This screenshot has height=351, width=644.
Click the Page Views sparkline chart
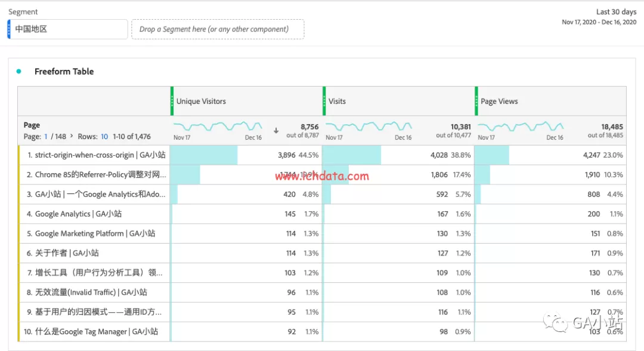pos(522,127)
